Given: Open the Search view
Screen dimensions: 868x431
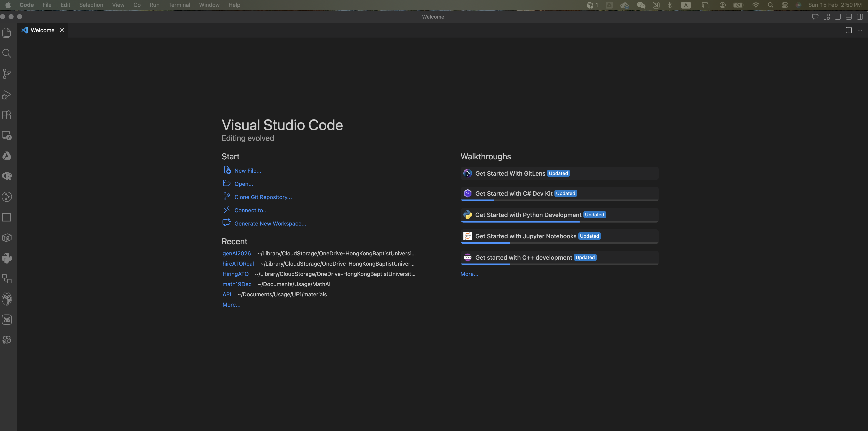Looking at the screenshot, I should click(7, 53).
